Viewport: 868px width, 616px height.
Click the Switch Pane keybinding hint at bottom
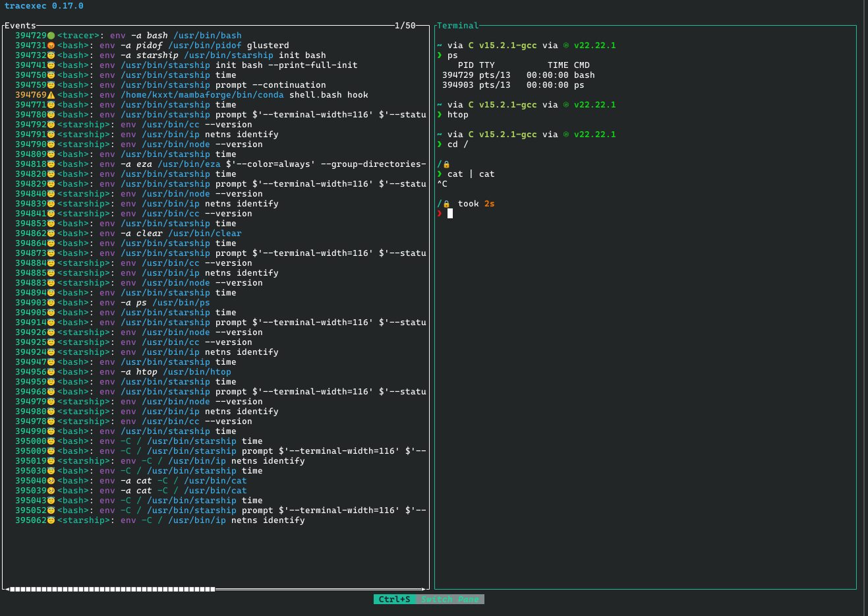pyautogui.click(x=451, y=599)
